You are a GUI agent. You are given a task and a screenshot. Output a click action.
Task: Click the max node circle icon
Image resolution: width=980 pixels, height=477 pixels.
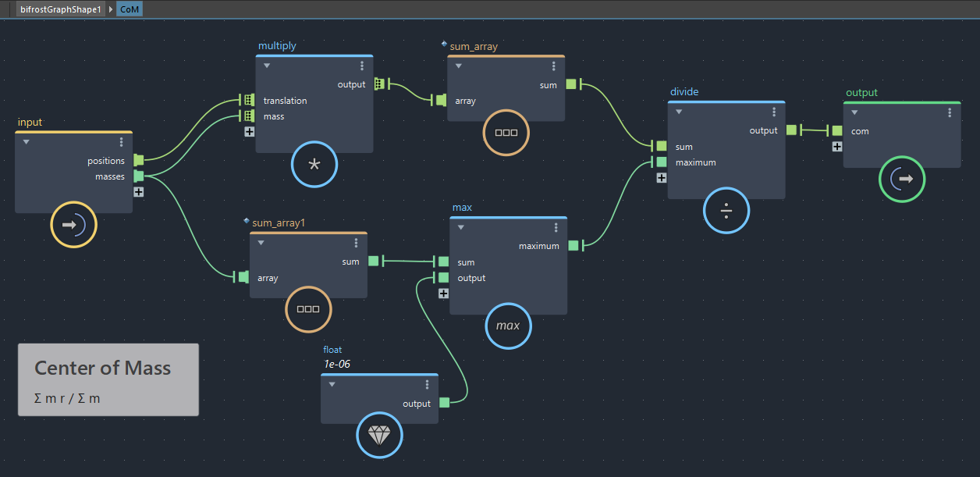coord(508,326)
